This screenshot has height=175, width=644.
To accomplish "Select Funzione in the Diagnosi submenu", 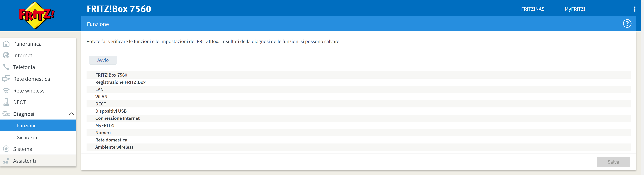I will point(27,126).
